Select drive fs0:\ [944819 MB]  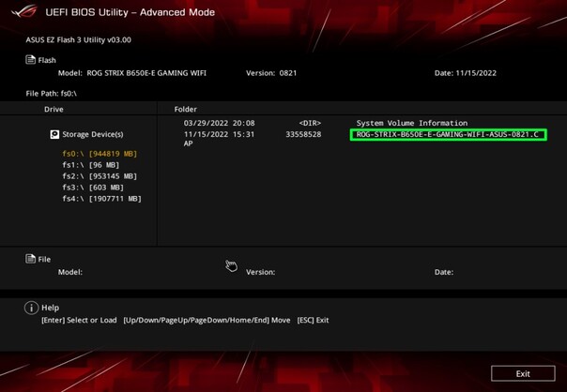[x=100, y=153]
